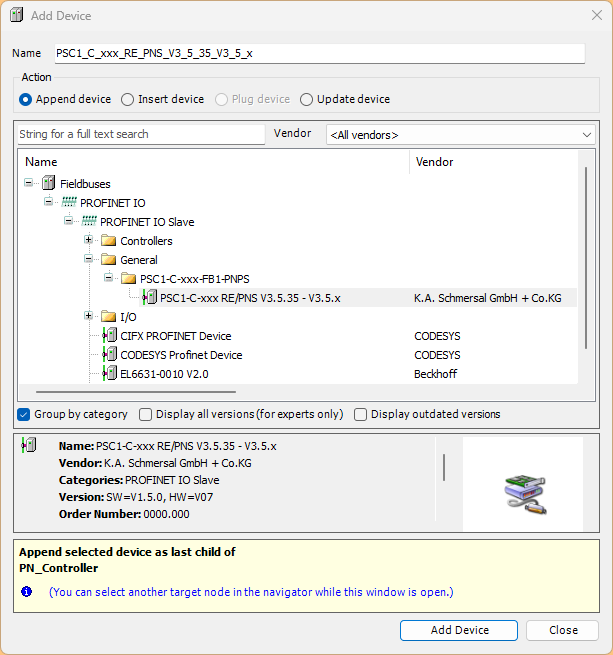Click the Order Number: 0000.000 text

[124, 514]
